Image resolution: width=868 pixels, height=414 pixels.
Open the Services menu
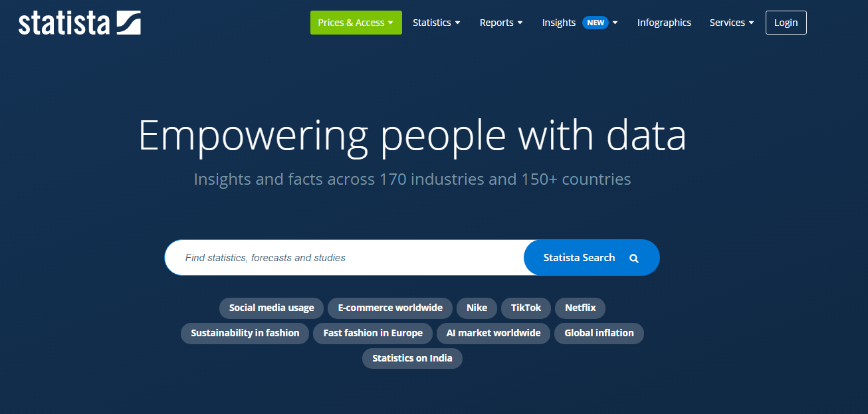[732, 23]
